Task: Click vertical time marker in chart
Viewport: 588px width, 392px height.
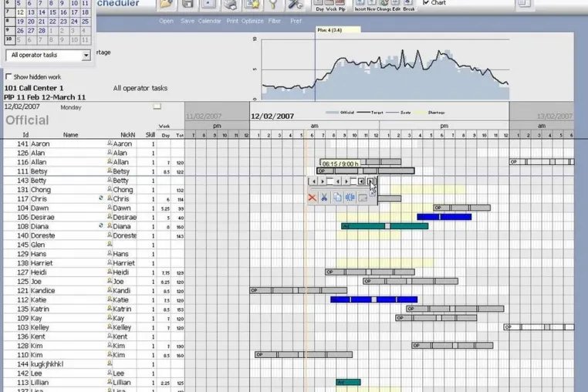Action: (x=315, y=68)
